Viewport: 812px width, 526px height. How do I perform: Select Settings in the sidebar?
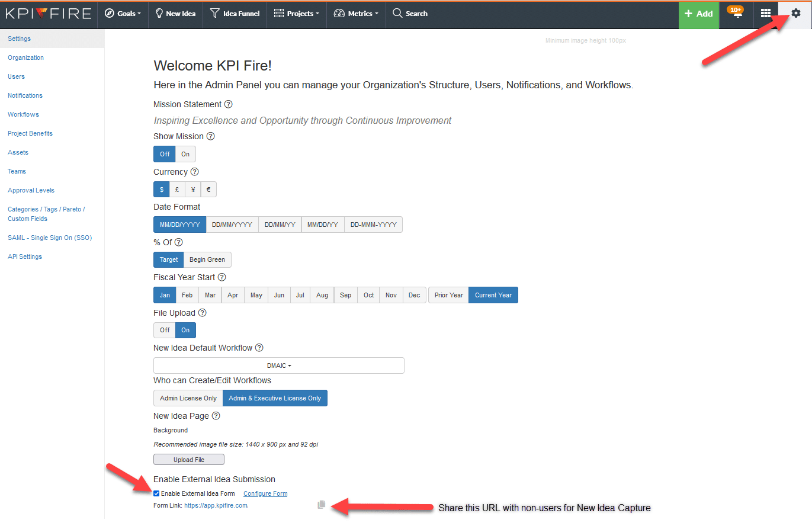tap(52, 39)
